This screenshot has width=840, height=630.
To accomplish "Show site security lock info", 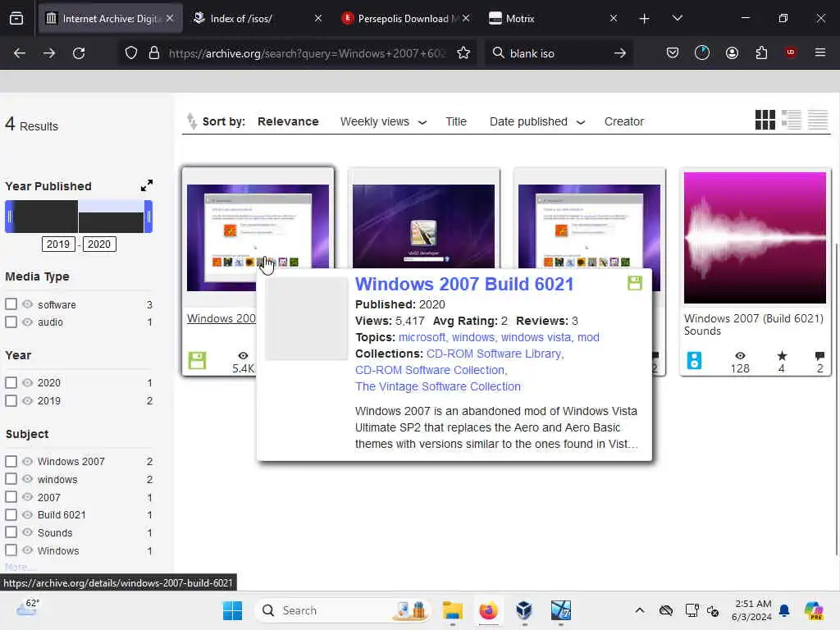I will click(154, 53).
